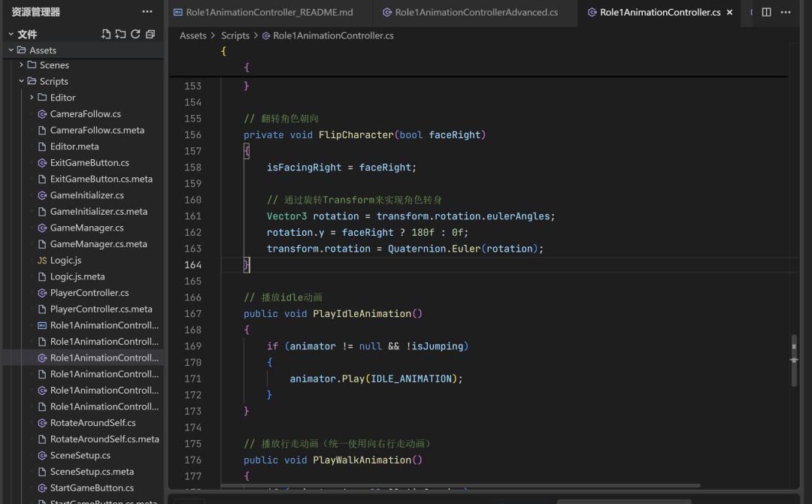The height and width of the screenshot is (504, 812).
Task: Click Assets in the breadcrumb path
Action: (192, 35)
